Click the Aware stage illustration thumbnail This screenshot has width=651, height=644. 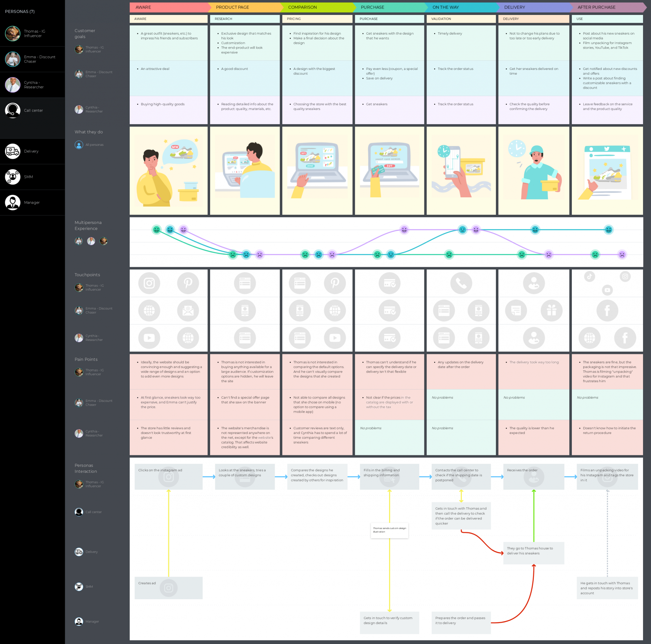[168, 171]
